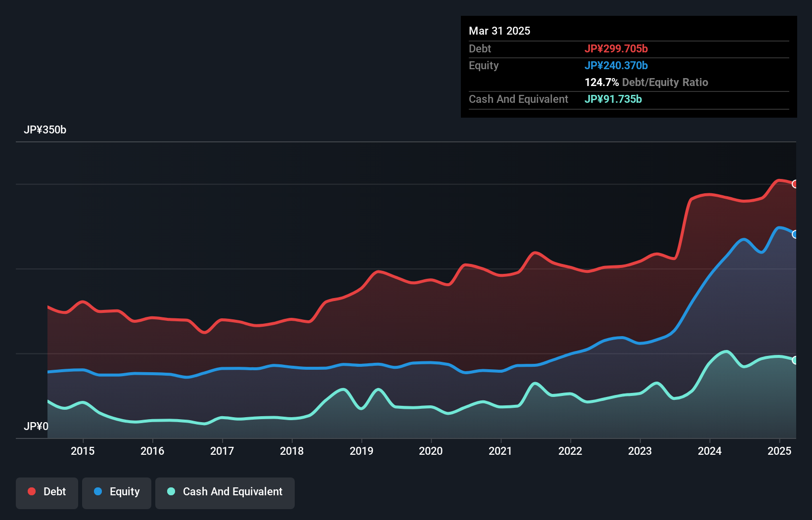This screenshot has width=812, height=520.
Task: Click the red Debt legend dot
Action: click(32, 491)
